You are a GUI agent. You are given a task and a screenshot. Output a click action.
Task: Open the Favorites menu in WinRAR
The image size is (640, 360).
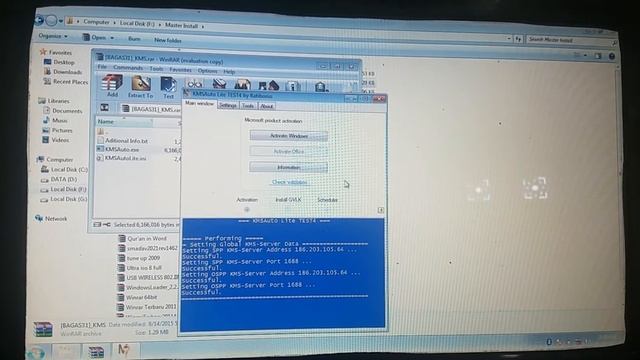[180, 70]
